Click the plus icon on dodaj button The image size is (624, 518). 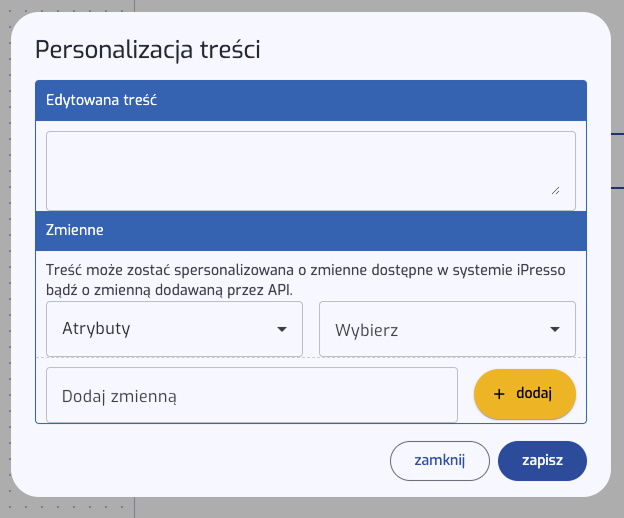499,394
